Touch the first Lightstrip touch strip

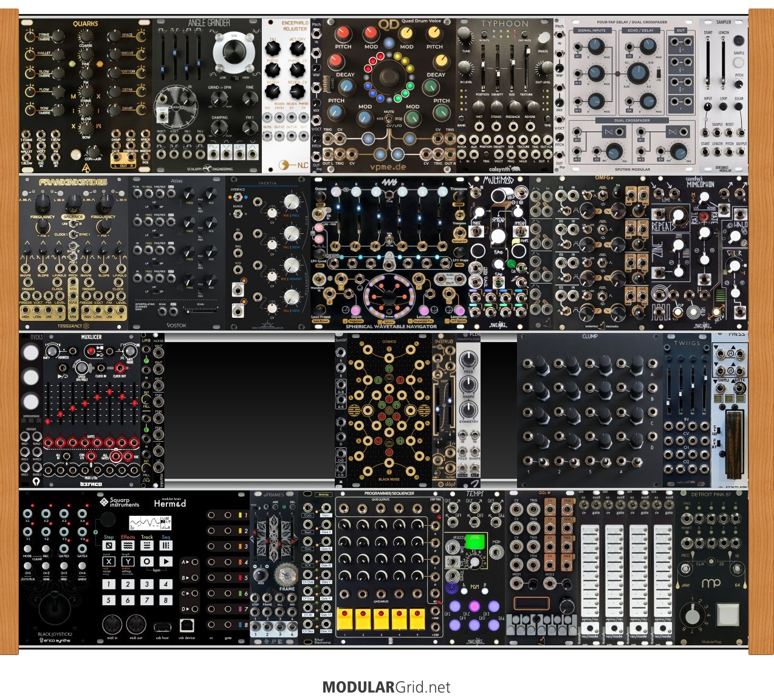pyautogui.click(x=589, y=571)
